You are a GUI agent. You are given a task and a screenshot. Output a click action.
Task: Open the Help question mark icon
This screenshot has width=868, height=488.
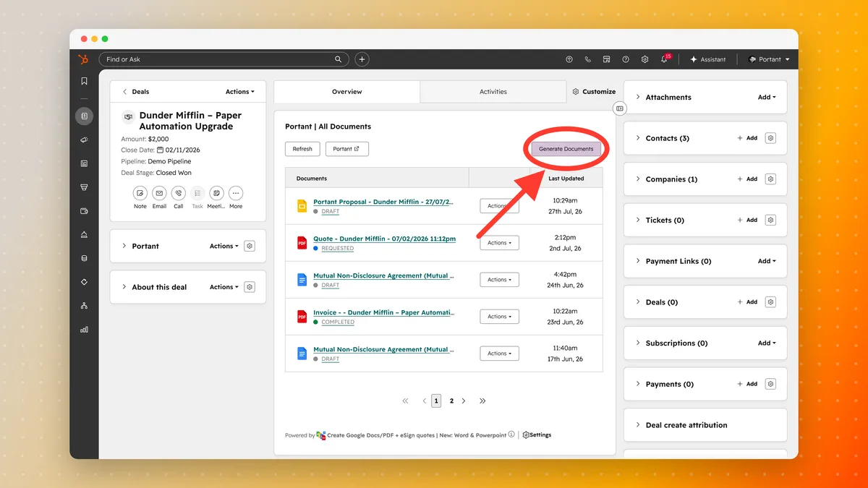[626, 59]
